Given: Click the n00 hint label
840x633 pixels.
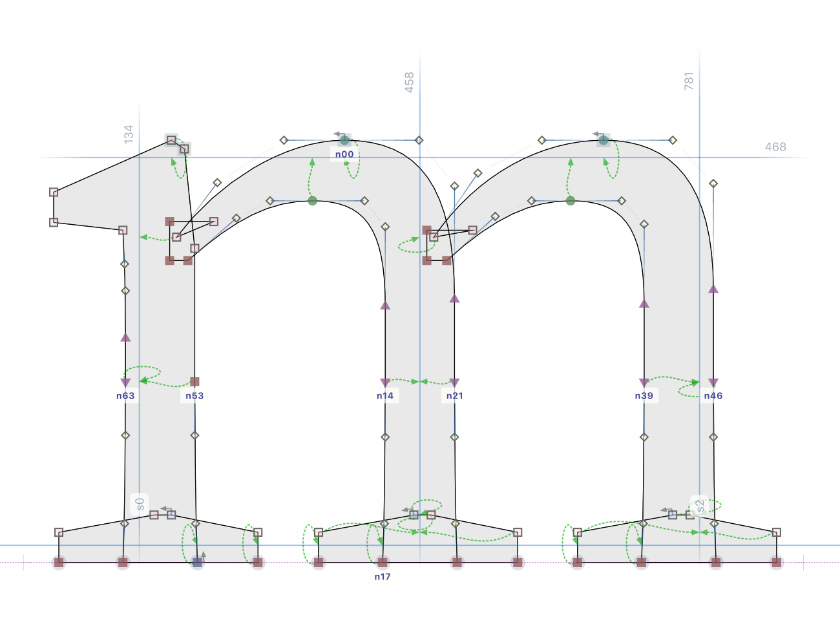Looking at the screenshot, I should pyautogui.click(x=344, y=154).
